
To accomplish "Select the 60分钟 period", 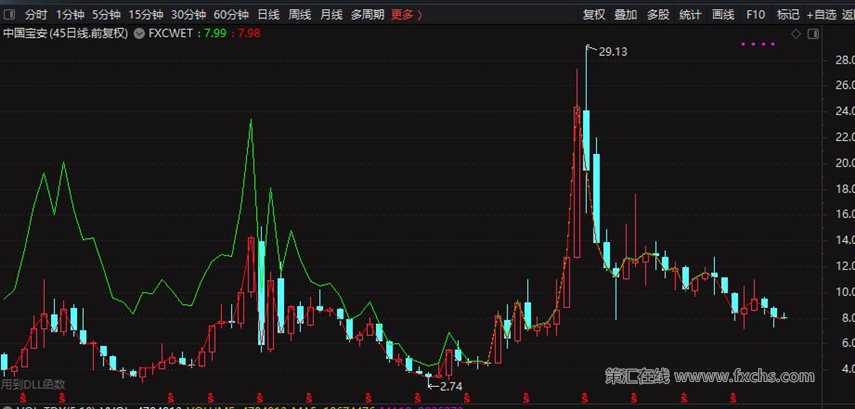I will [231, 15].
